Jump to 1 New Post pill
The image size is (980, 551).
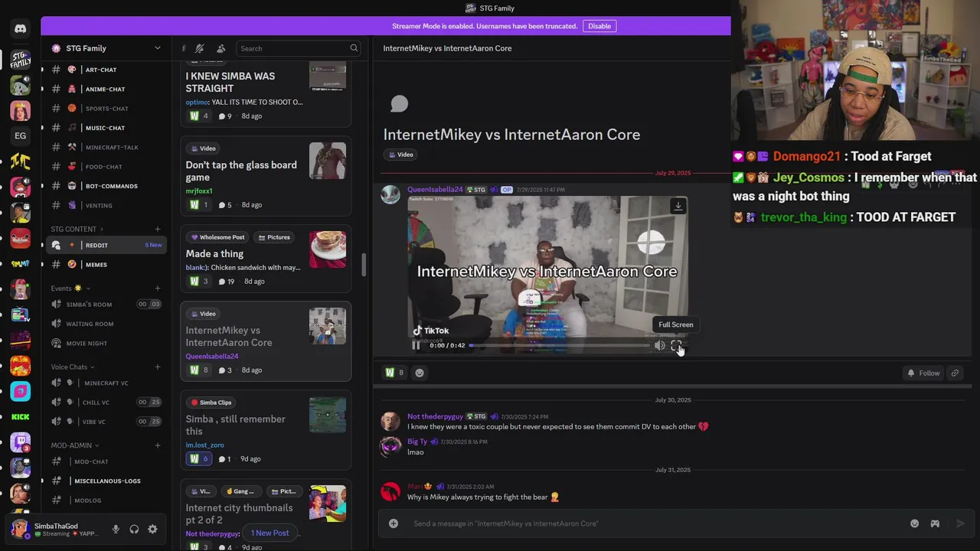click(269, 533)
